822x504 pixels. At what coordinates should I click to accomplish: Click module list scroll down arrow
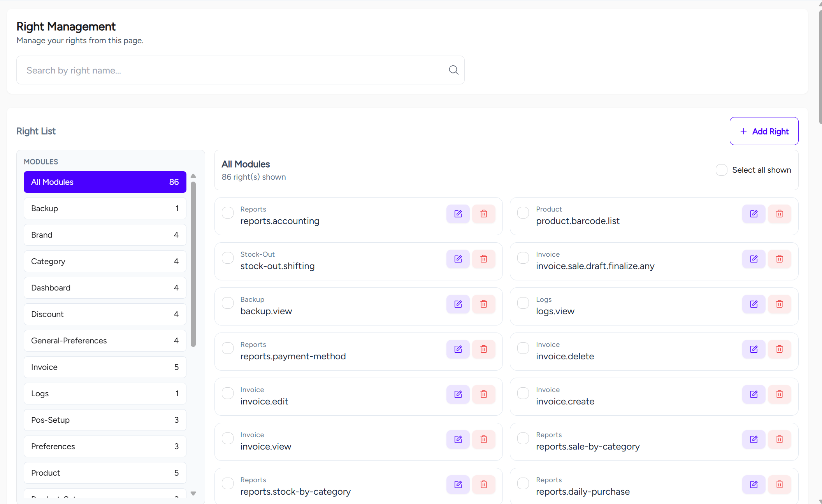pos(193,493)
